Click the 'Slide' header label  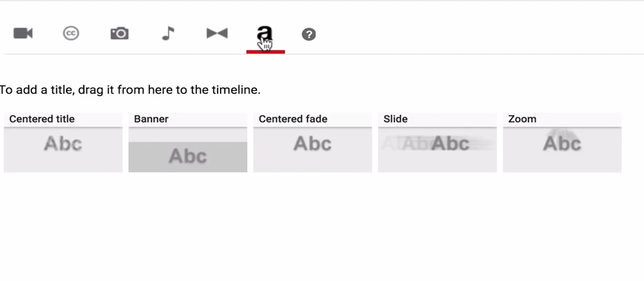[x=395, y=119]
